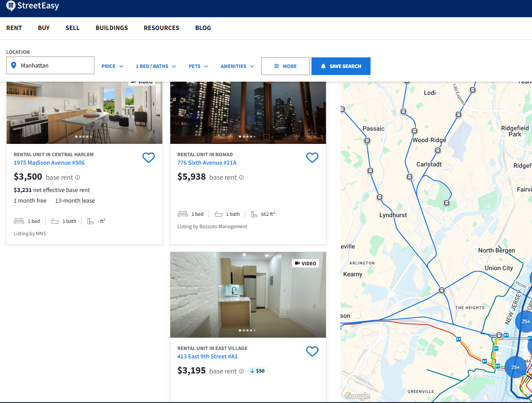Click info icon beside $5,938 base rent

click(241, 177)
